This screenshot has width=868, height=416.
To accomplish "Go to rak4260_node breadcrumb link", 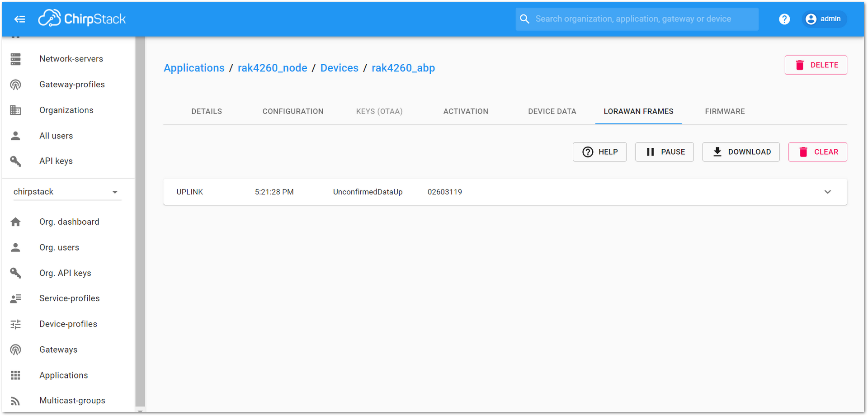I will pyautogui.click(x=273, y=68).
